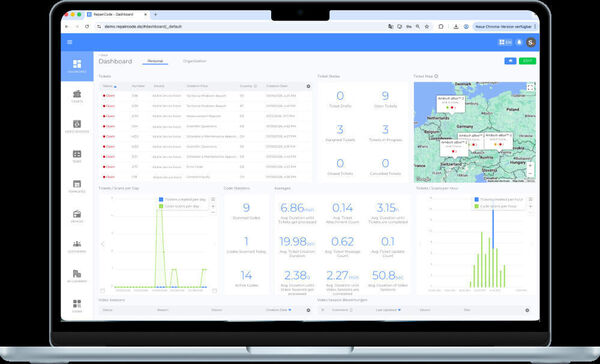
Task: Open the hamburger navigation menu
Action: 70,42
